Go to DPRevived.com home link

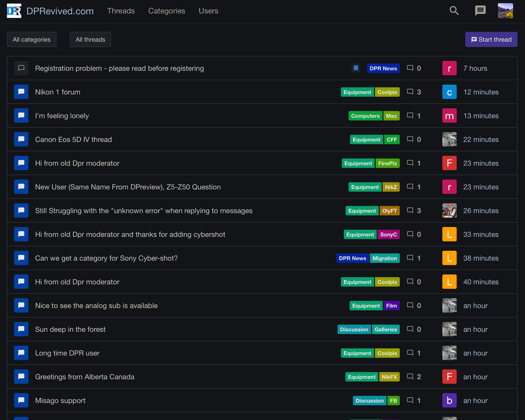(60, 11)
